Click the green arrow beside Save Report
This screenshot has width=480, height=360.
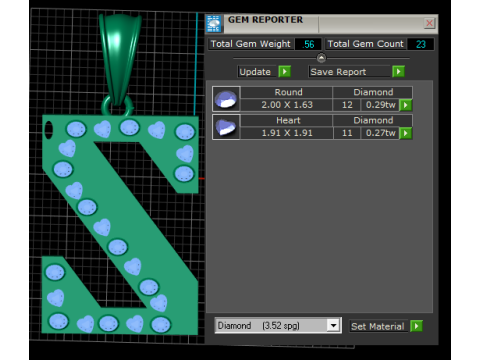(x=398, y=72)
